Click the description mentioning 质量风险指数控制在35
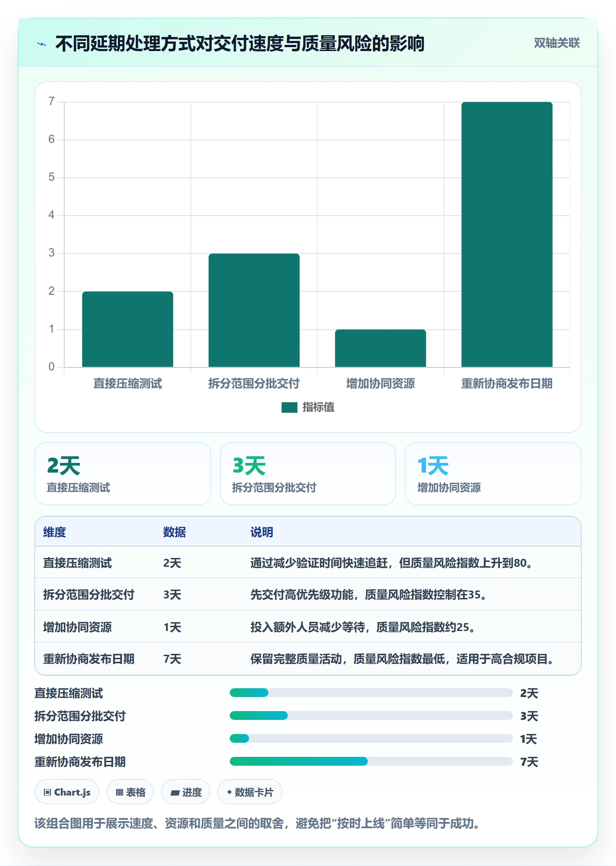Viewport: 616px width, 866px height. 369,595
